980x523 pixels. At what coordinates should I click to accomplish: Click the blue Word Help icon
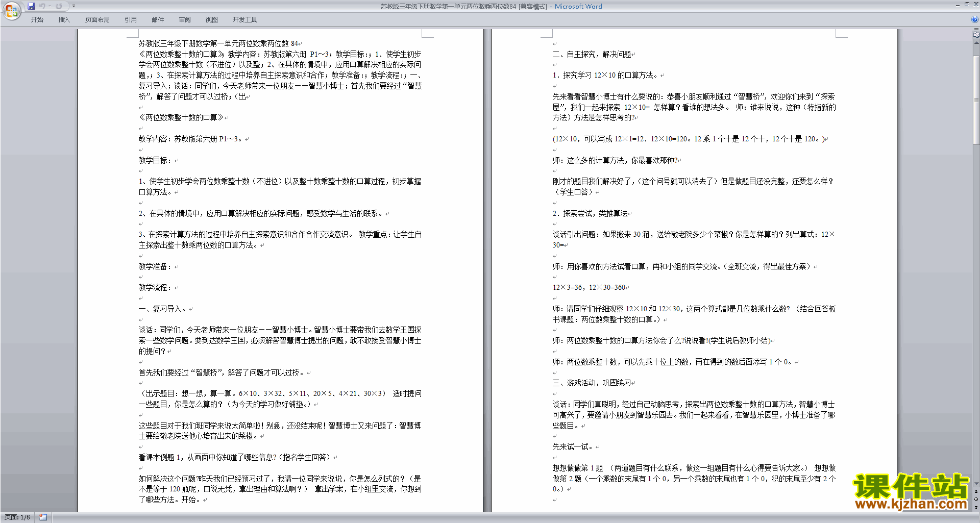click(x=975, y=20)
